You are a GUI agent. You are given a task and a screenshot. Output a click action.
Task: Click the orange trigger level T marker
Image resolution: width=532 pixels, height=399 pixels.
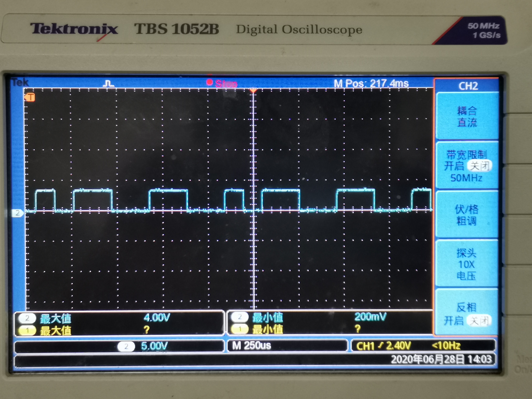pos(30,97)
